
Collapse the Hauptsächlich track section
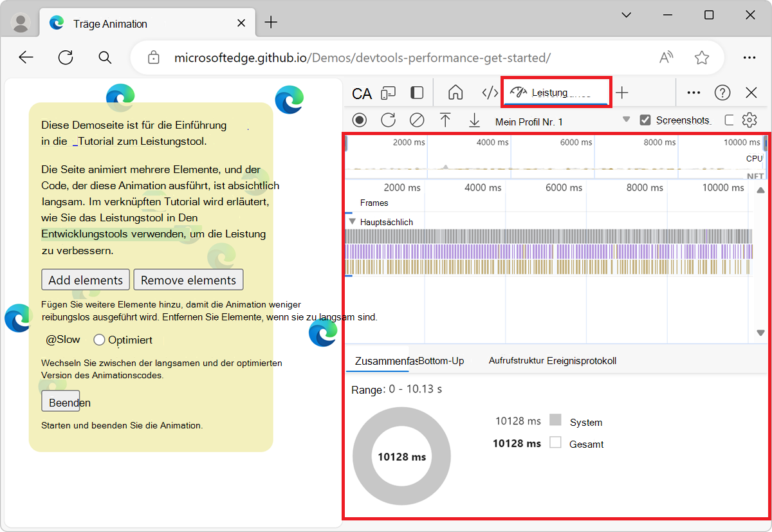pos(352,222)
